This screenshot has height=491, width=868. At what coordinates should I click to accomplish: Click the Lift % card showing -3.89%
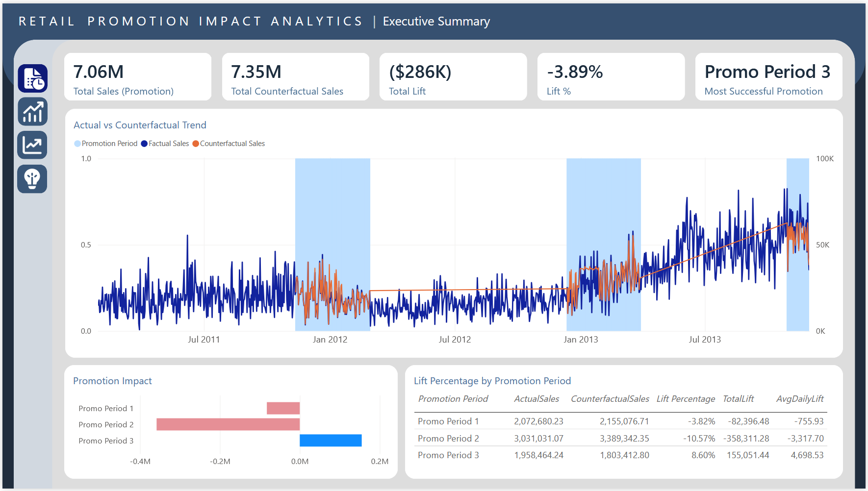point(611,77)
